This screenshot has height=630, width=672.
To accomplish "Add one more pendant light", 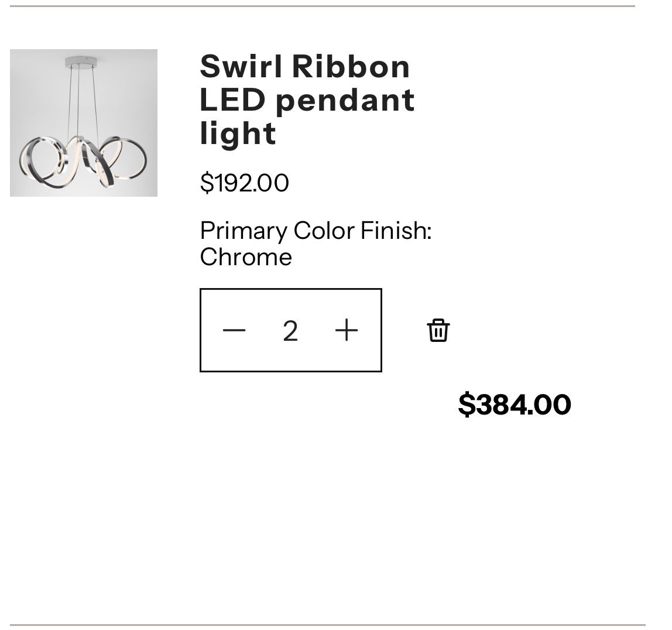I will click(347, 330).
